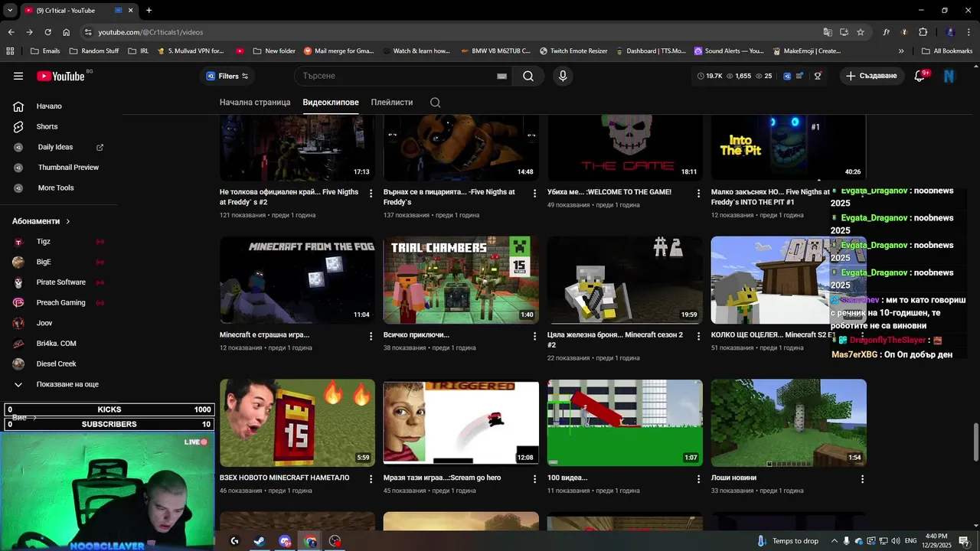Expand the Абонаменти subscriptions section

[x=41, y=221]
